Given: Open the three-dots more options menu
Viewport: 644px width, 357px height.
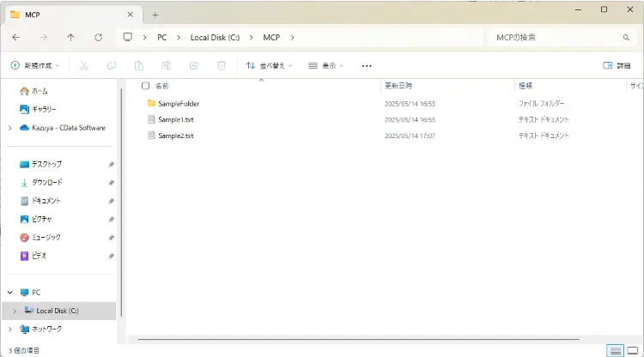Looking at the screenshot, I should [367, 66].
